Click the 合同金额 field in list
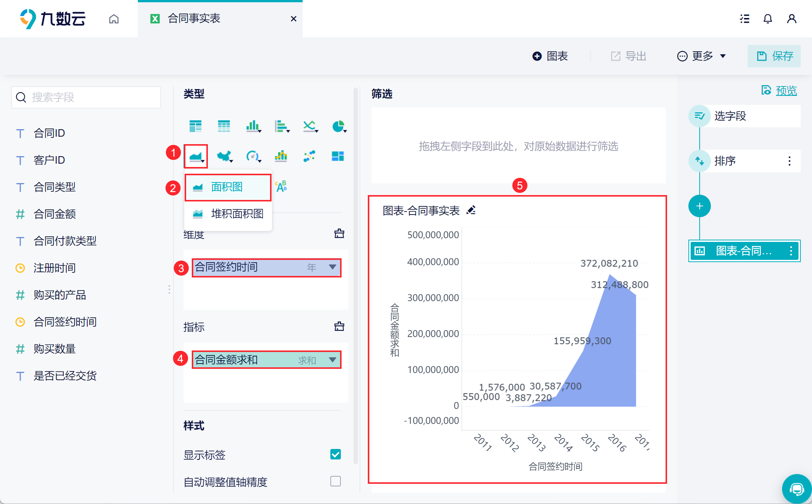This screenshot has width=812, height=504. [x=55, y=214]
